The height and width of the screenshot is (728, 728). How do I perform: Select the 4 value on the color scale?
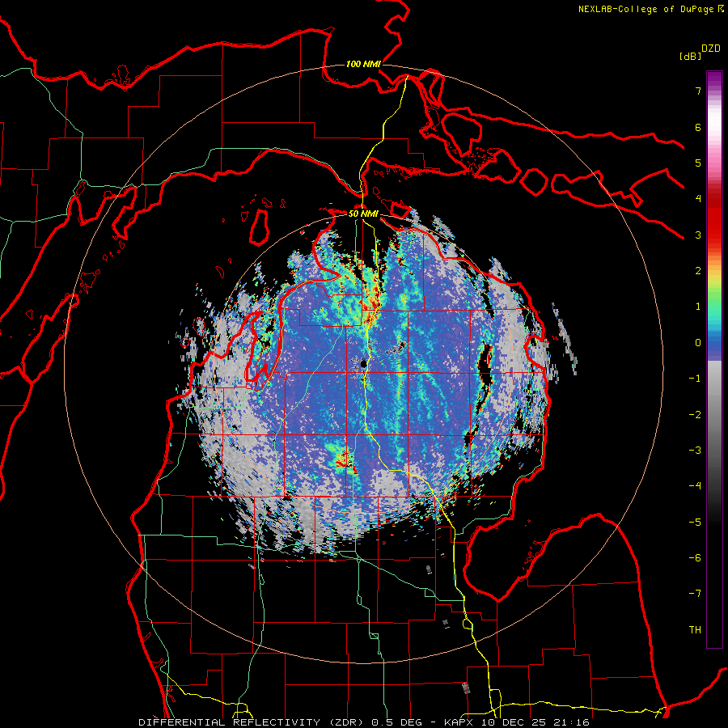point(698,199)
